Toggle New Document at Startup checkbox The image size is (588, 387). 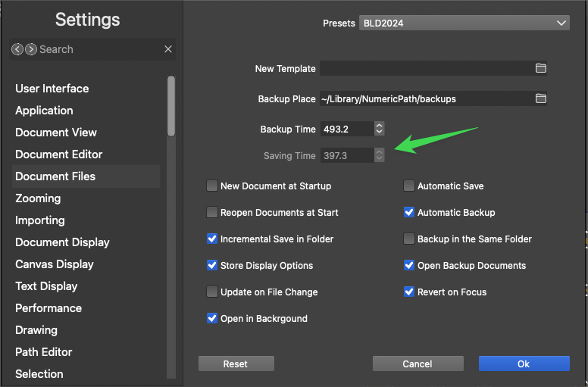click(x=212, y=186)
